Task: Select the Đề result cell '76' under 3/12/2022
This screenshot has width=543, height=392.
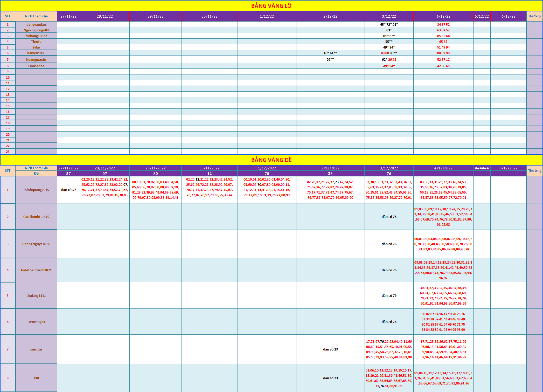Action: point(389,173)
